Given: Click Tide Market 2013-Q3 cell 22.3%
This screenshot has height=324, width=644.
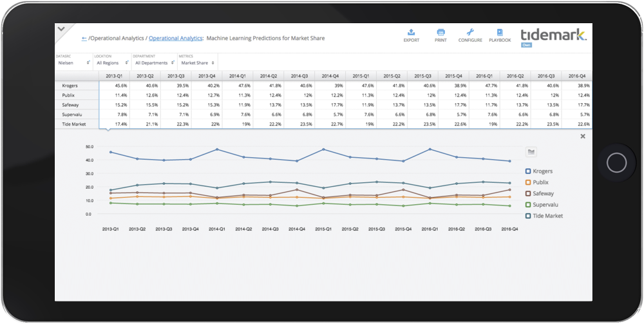Looking at the screenshot, I should (176, 124).
